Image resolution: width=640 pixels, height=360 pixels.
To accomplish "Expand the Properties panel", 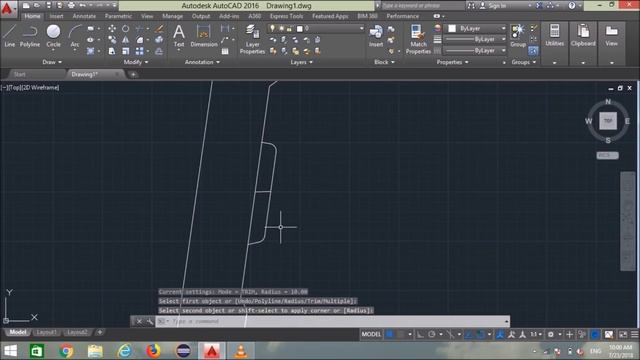I will pyautogui.click(x=453, y=62).
